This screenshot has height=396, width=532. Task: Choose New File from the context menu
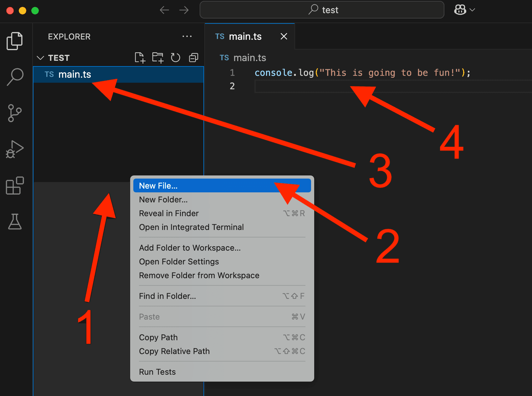[x=158, y=185]
